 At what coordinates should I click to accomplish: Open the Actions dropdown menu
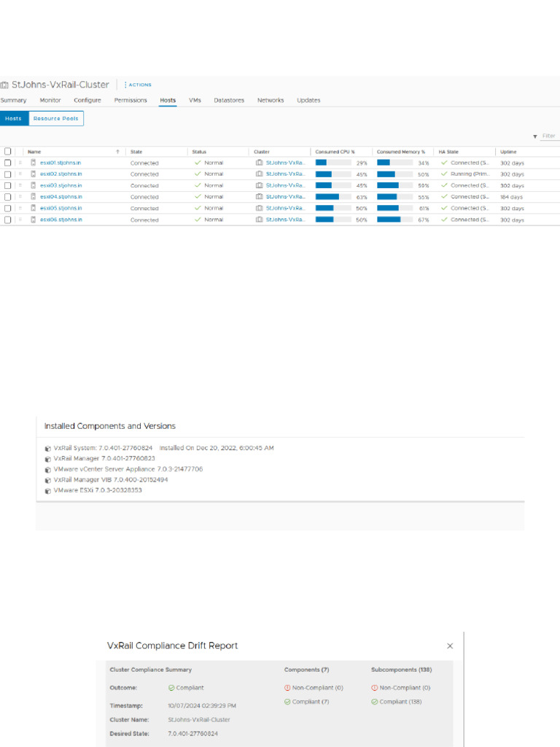point(137,85)
